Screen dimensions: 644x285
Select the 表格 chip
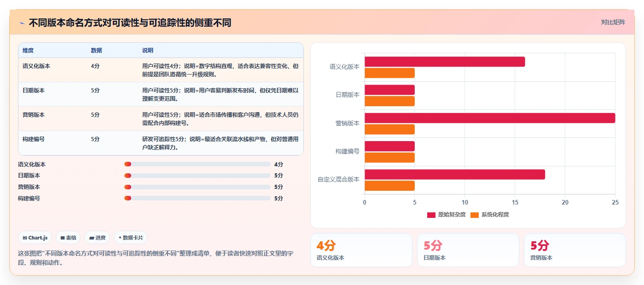[x=68, y=238]
